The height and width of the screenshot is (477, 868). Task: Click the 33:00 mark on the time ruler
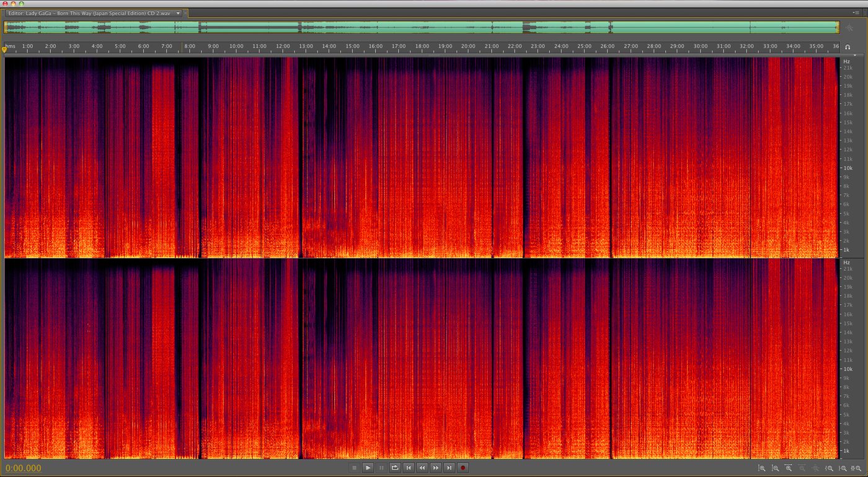[770, 46]
